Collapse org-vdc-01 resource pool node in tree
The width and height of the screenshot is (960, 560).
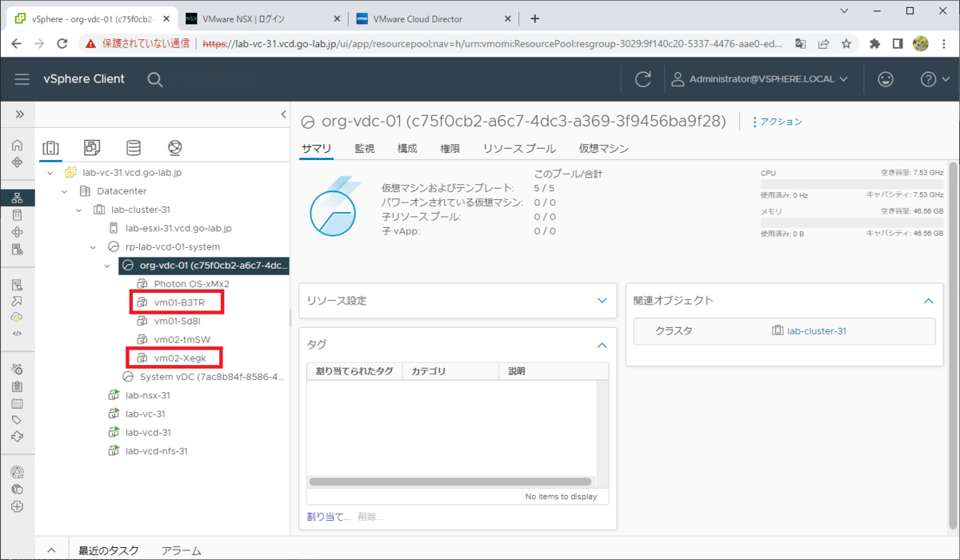107,266
